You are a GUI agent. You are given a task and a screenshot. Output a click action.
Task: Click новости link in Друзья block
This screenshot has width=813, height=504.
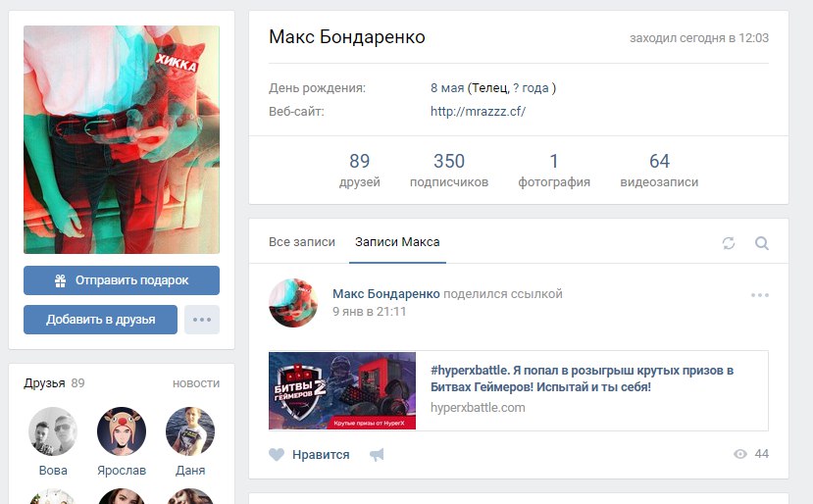coord(196,383)
